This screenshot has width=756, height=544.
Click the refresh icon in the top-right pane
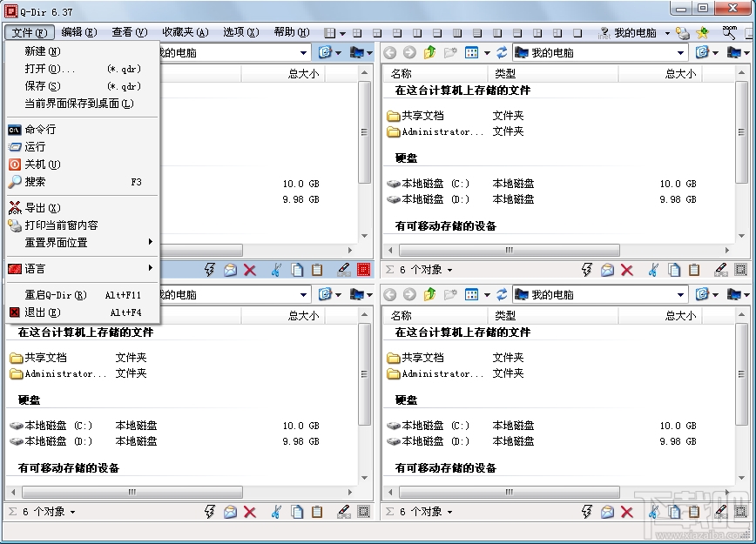(502, 52)
